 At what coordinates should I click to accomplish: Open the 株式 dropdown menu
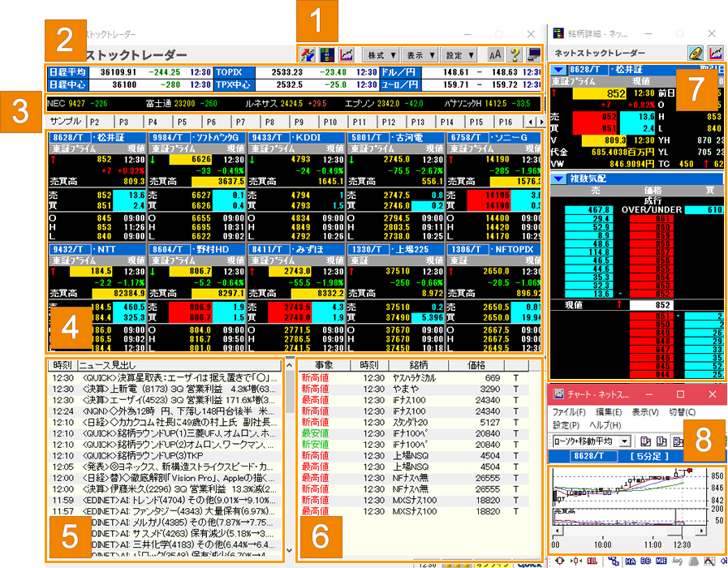point(381,55)
